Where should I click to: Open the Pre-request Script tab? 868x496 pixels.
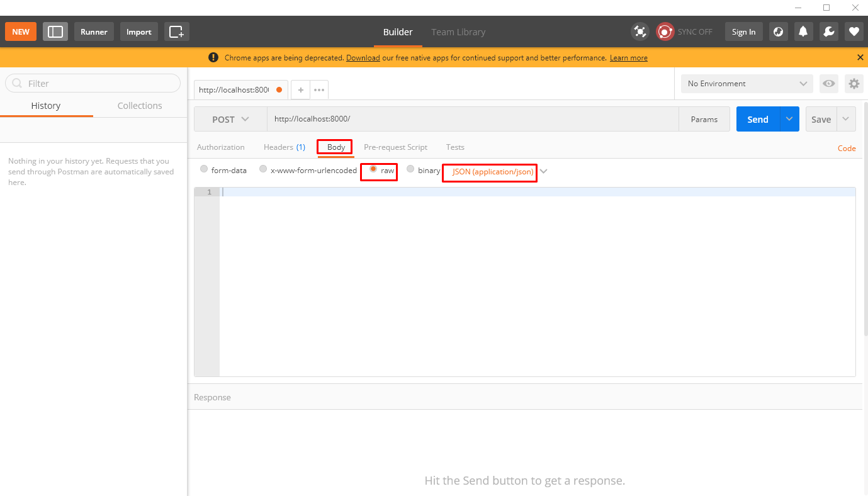tap(395, 147)
